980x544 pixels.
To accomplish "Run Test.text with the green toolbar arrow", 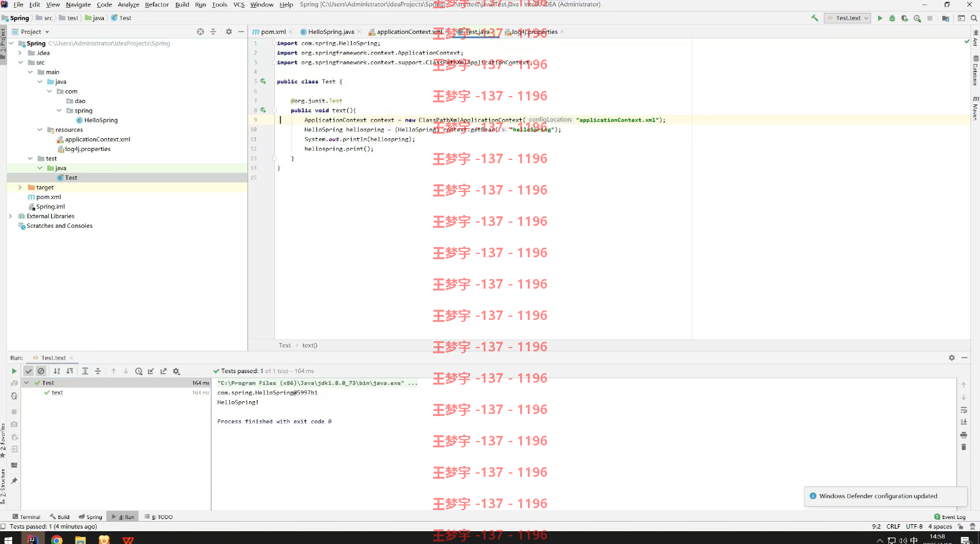I will click(x=880, y=18).
